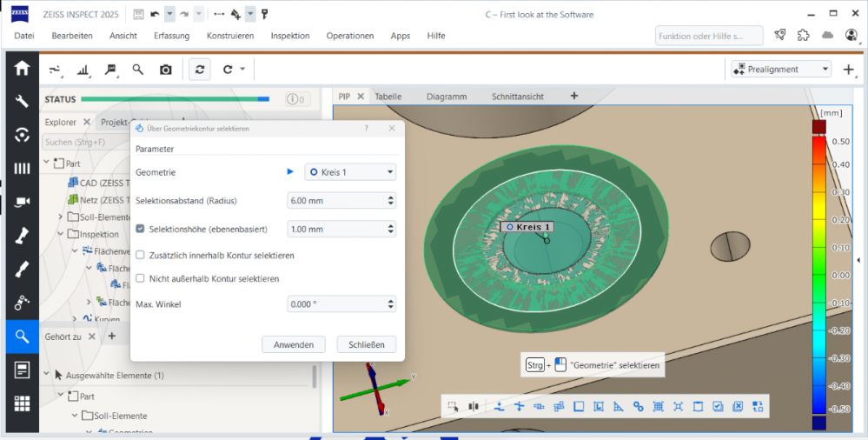Click the Schließen button
This screenshot has height=440, width=868.
[x=366, y=344]
